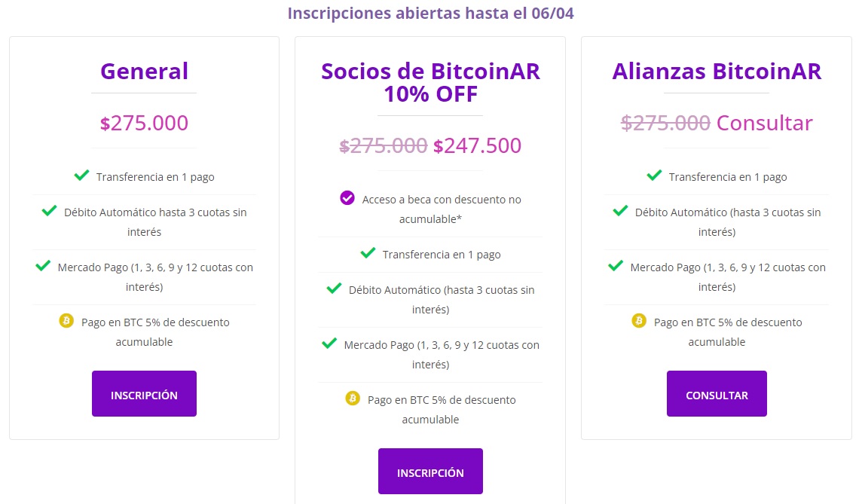Select the Alianzas BitcoinAR card heading
The image size is (862, 504).
coord(717,71)
